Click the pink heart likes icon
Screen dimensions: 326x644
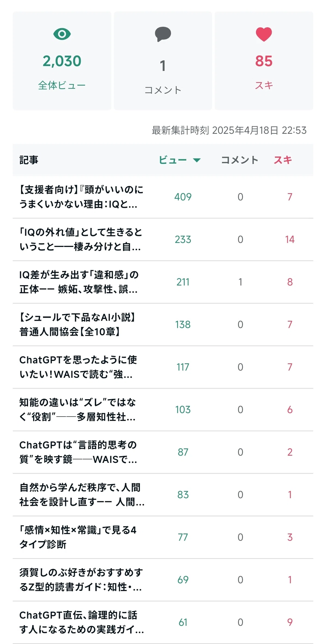click(264, 34)
